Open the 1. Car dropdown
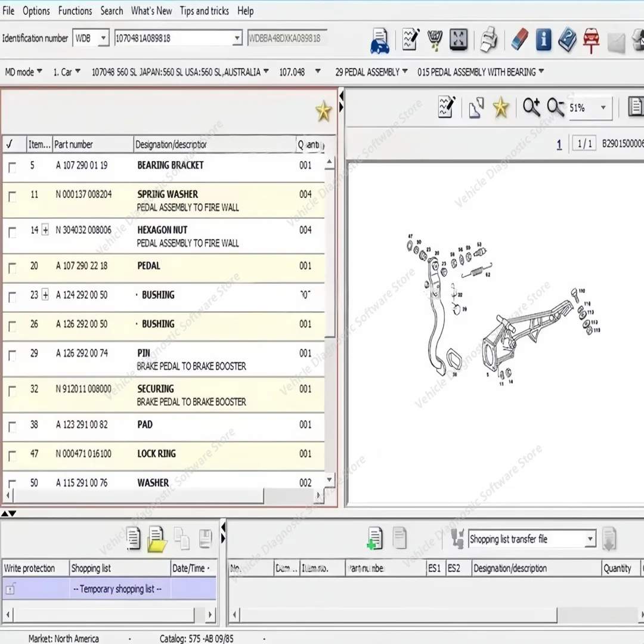The image size is (644, 644). (67, 72)
